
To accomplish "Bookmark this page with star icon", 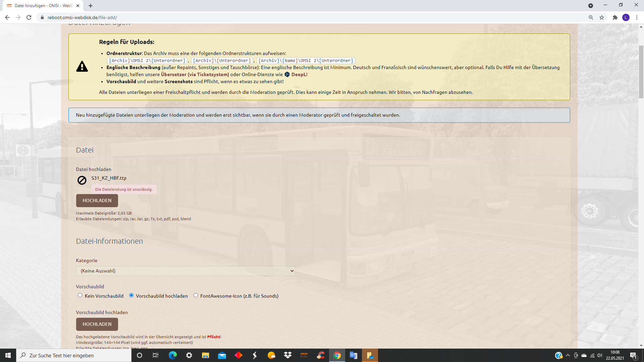I will 602,17.
